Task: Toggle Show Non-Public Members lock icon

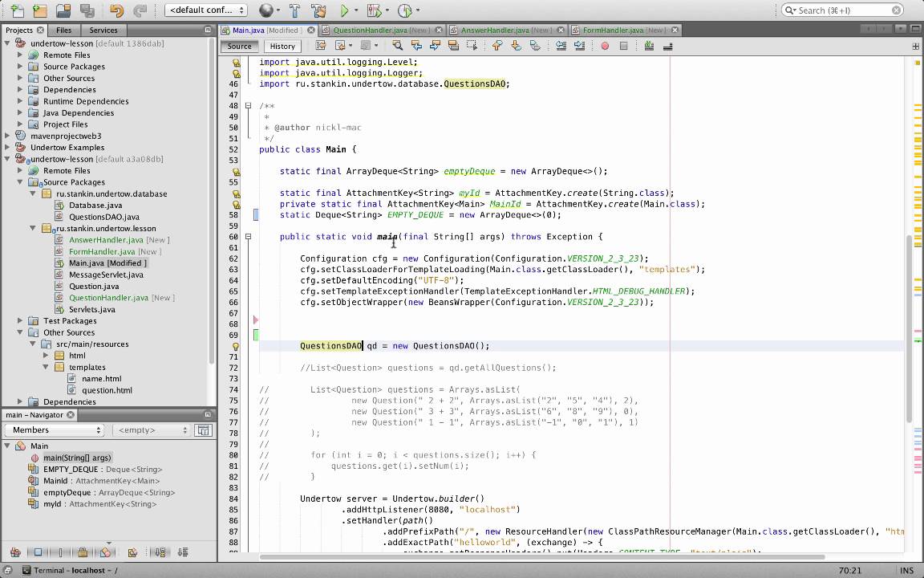Action: [x=83, y=552]
